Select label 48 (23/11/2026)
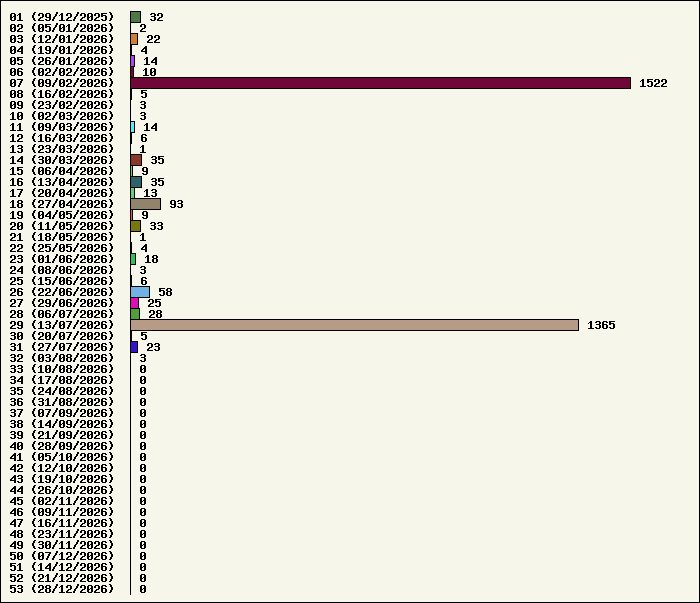Screen dimensions: 700x603 tap(62, 534)
